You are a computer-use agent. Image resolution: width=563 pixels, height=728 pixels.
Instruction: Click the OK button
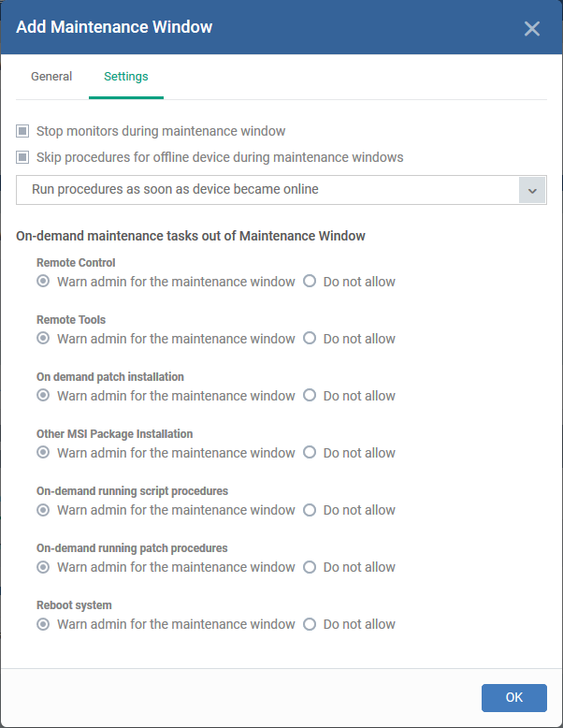tap(513, 697)
